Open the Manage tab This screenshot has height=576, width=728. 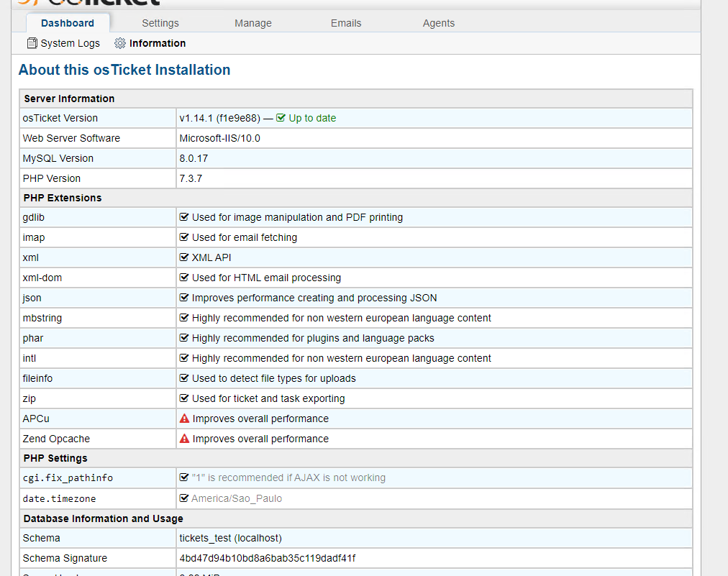tap(253, 23)
